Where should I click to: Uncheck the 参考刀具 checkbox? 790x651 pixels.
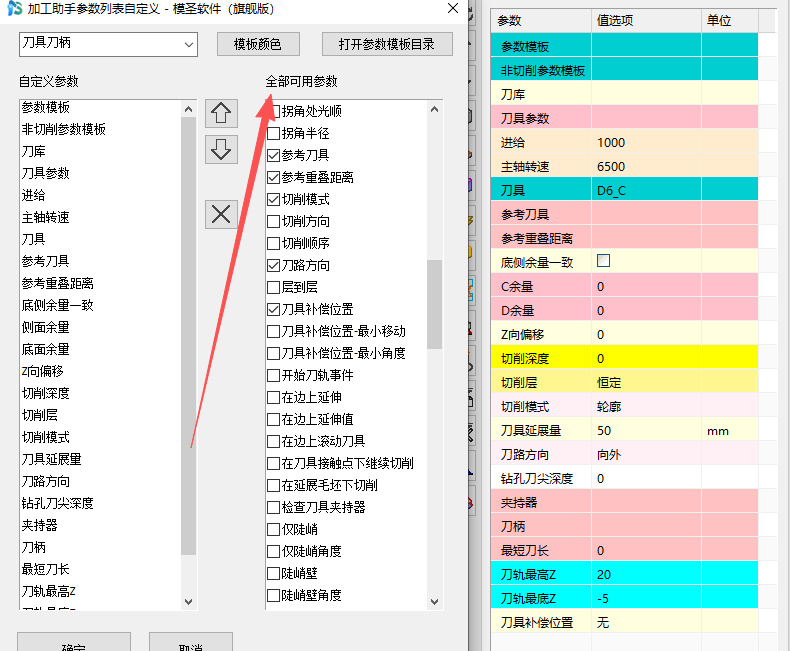pyautogui.click(x=274, y=155)
